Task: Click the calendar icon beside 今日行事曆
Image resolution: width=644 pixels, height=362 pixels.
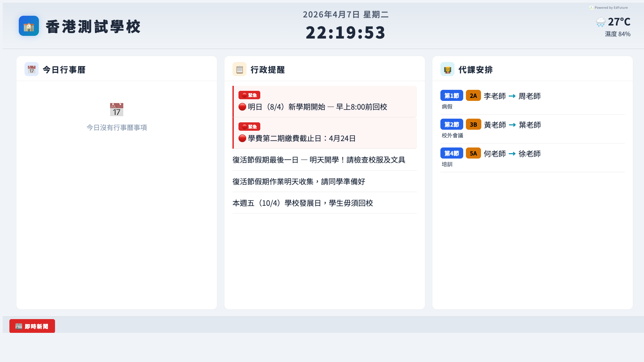Action: coord(32,69)
